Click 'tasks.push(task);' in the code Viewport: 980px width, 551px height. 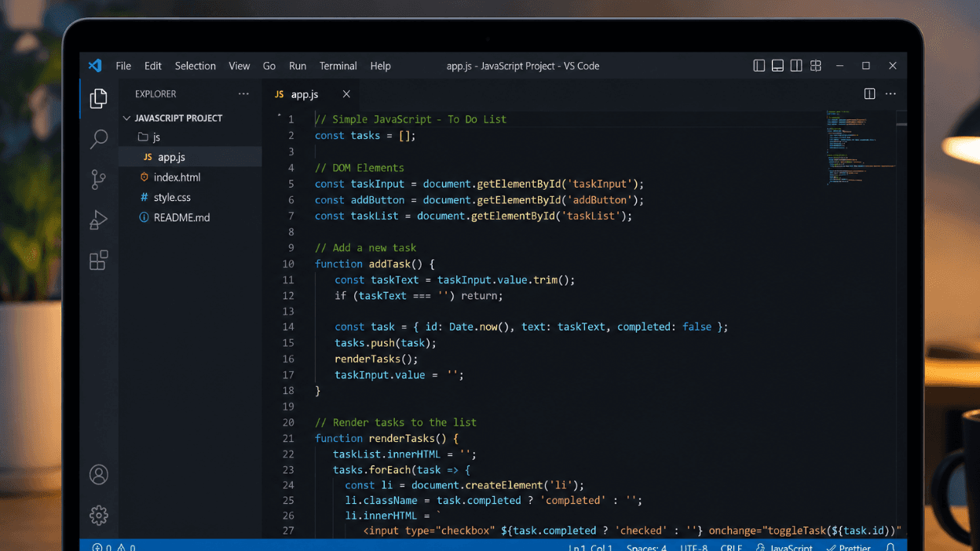[386, 343]
